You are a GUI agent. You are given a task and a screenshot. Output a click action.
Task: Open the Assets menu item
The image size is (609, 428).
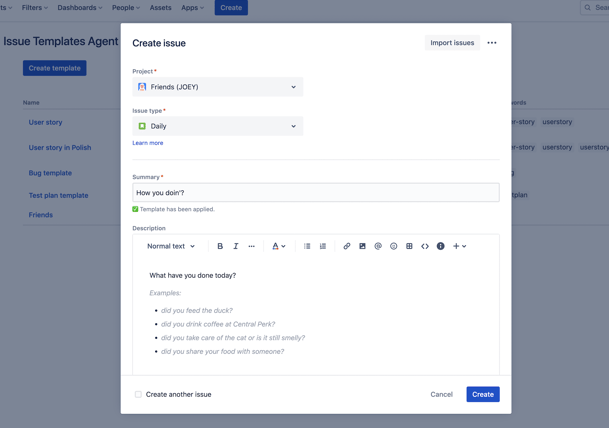tap(160, 7)
